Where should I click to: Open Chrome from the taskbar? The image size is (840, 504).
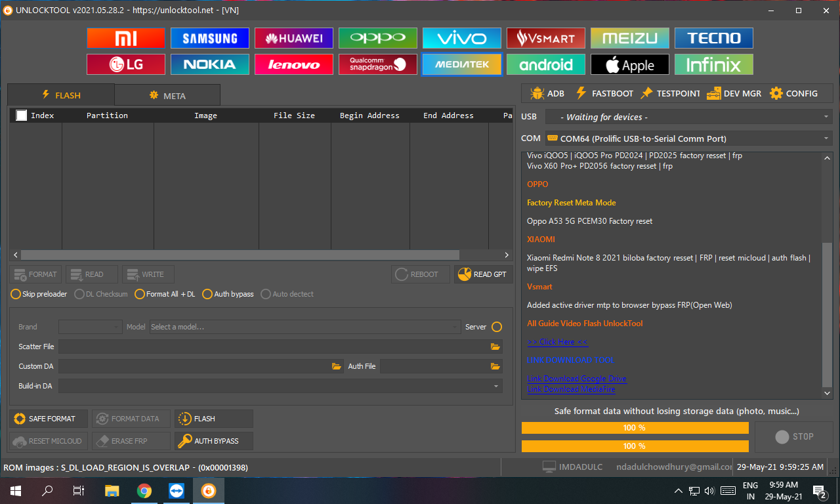click(x=144, y=491)
